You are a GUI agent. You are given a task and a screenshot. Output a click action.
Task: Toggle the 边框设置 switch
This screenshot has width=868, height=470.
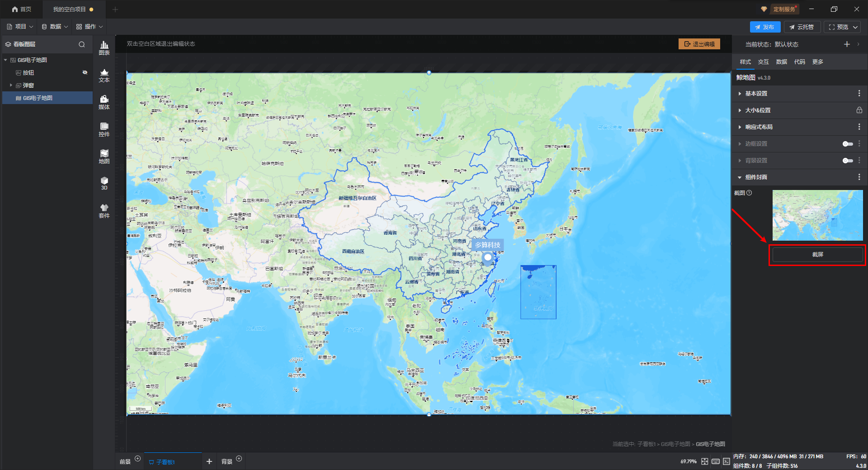[848, 144]
